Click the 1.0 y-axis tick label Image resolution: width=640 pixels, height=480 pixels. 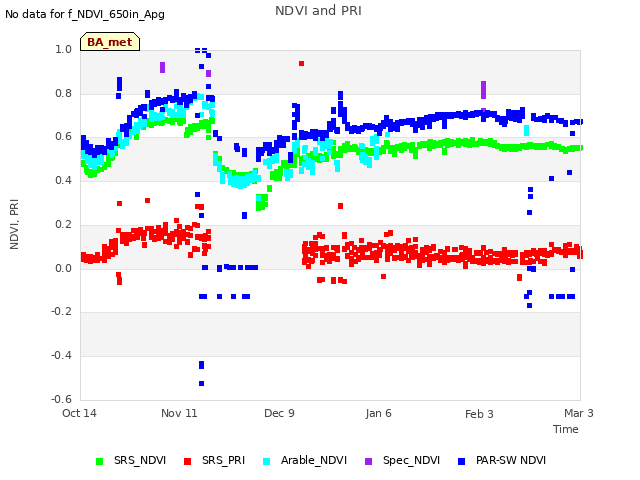[x=64, y=49]
